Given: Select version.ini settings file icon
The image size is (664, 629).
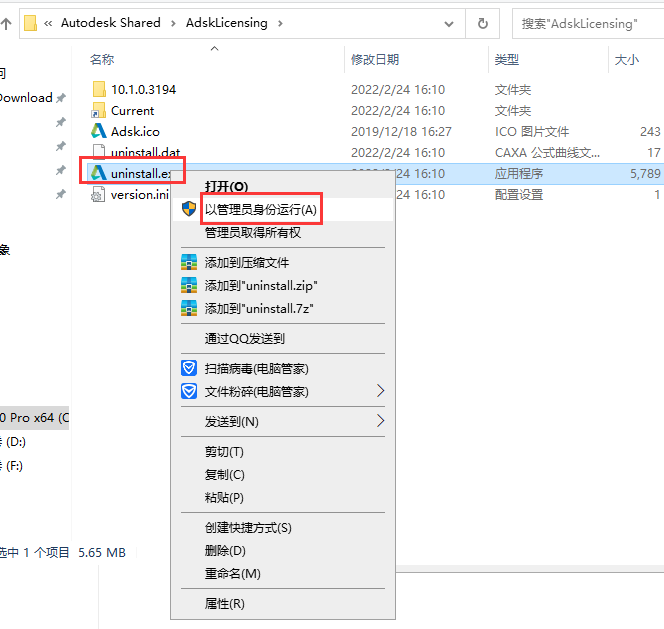Looking at the screenshot, I should (98, 194).
